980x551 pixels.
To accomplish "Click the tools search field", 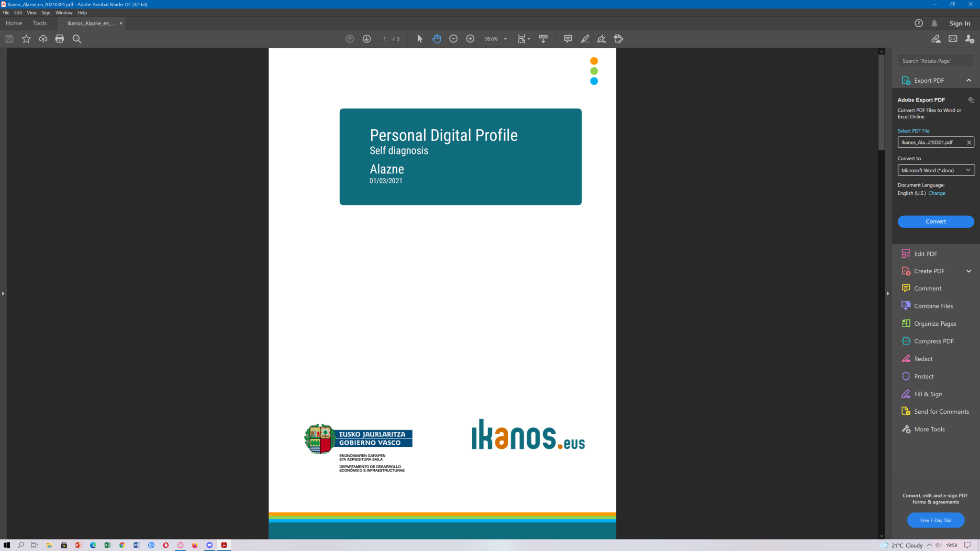I will [935, 61].
